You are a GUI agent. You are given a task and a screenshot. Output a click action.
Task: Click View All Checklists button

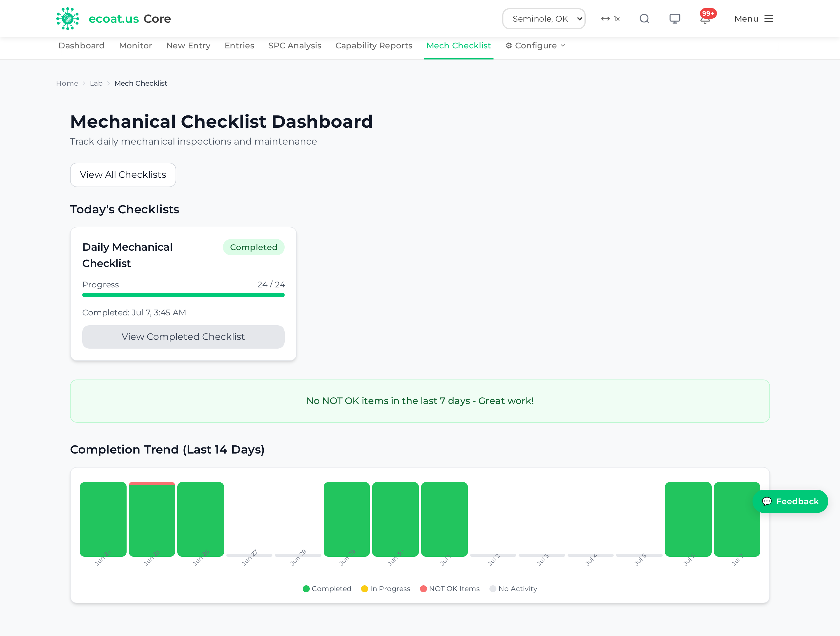123,175
